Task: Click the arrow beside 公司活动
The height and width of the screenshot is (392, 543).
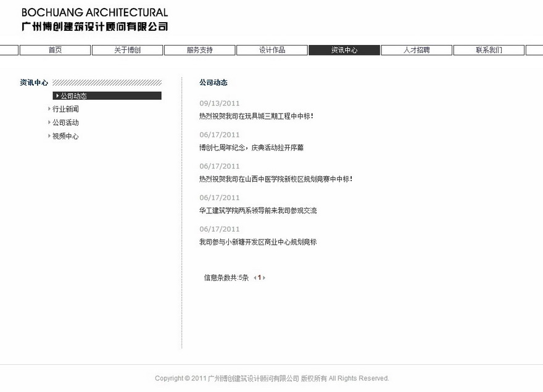Action: [49, 122]
